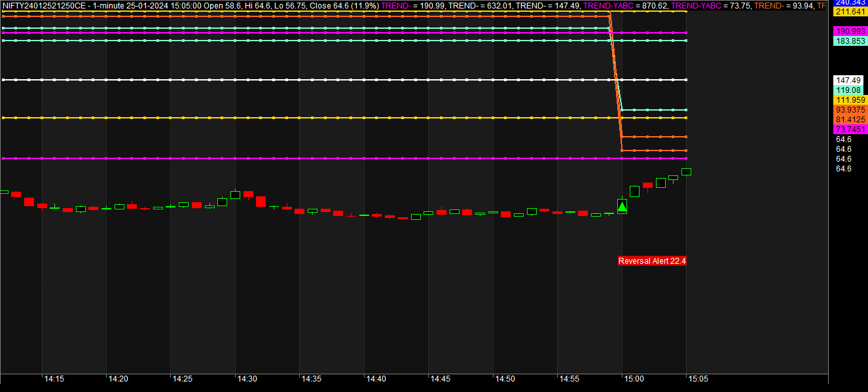
Task: Click the 14:50 time axis label
Action: 505,379
